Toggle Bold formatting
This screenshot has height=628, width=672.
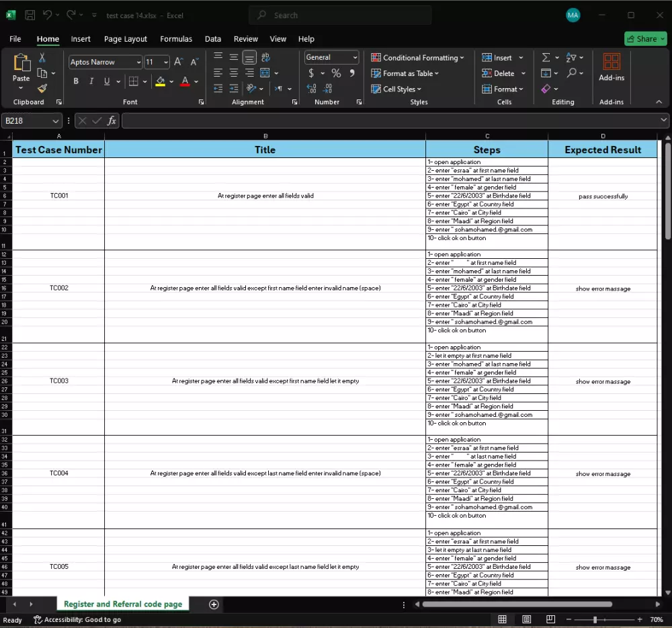76,81
